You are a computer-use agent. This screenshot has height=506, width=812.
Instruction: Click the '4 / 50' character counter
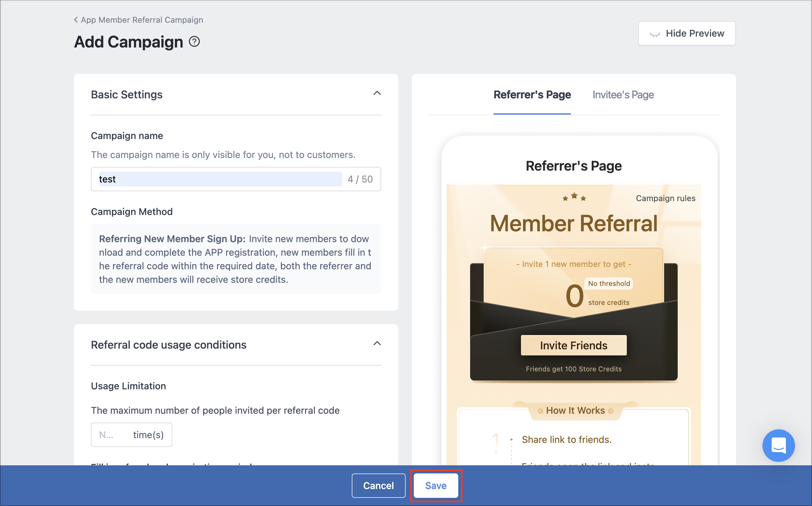(360, 179)
